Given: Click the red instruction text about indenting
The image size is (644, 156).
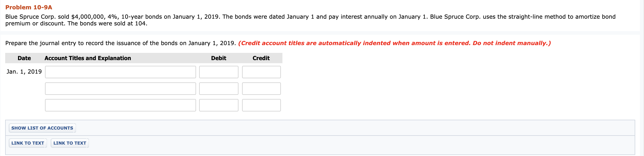Looking at the screenshot, I should 369,43.
